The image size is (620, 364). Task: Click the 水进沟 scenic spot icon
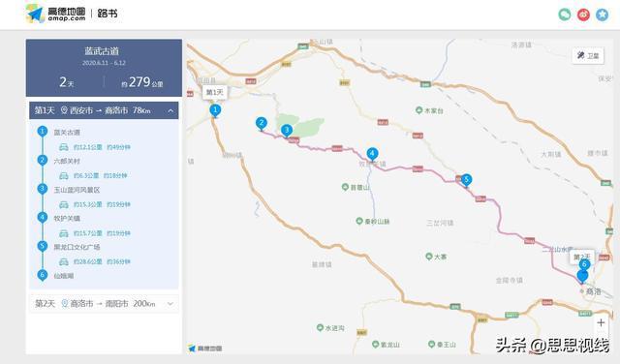[321, 327]
